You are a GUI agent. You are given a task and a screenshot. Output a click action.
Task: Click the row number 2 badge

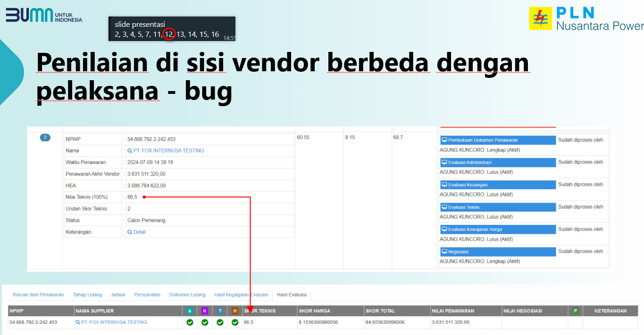pos(45,138)
